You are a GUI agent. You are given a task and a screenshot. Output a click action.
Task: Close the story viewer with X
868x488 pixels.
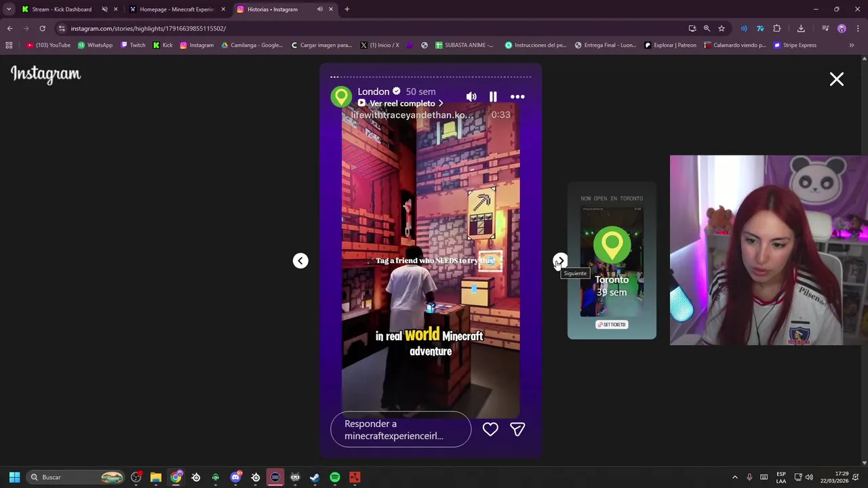(x=837, y=79)
